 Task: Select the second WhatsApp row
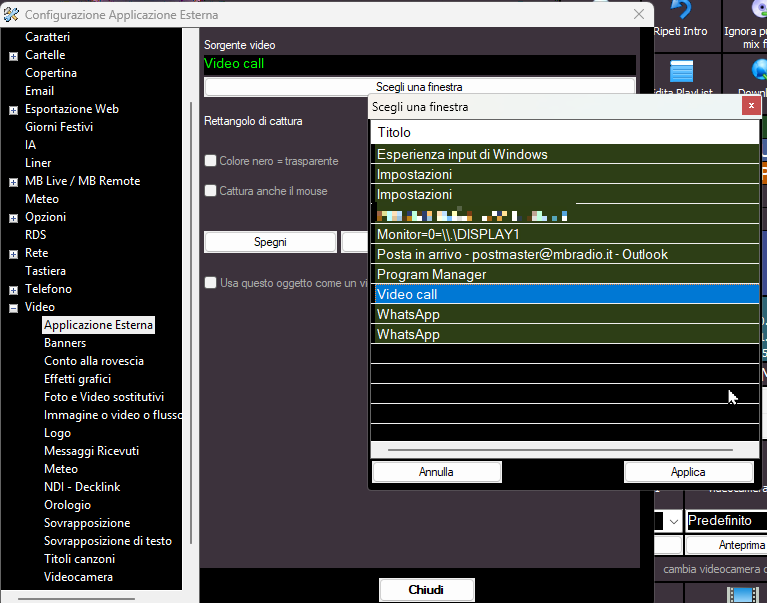click(x=565, y=334)
